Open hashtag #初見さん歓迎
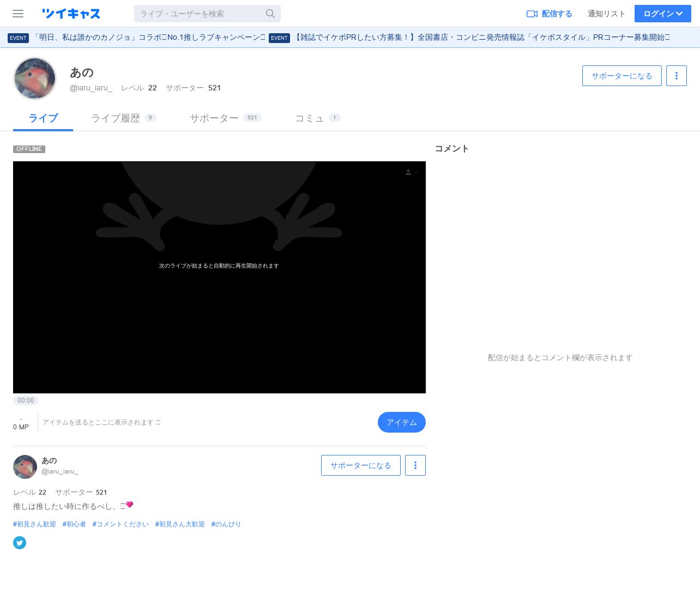 pyautogui.click(x=34, y=524)
